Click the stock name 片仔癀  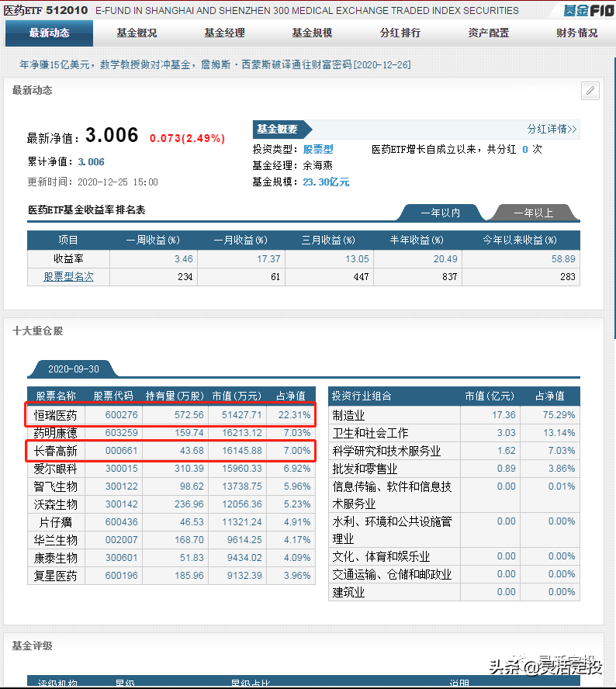click(x=55, y=522)
